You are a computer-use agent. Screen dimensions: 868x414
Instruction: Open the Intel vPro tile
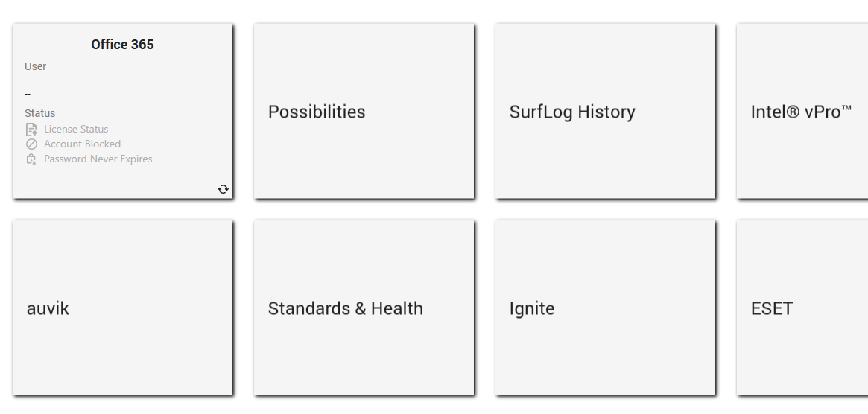tap(802, 111)
